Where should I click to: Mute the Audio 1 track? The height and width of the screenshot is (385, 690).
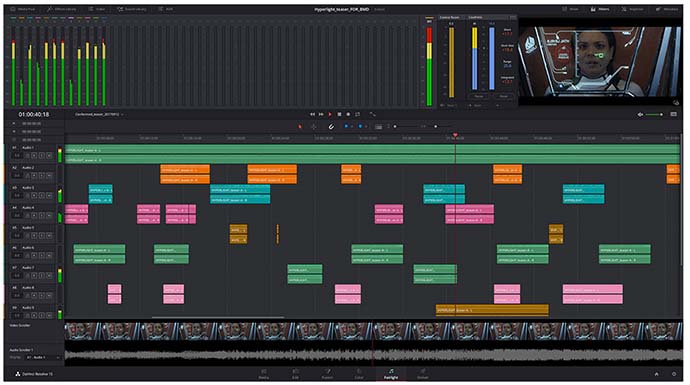click(x=49, y=156)
